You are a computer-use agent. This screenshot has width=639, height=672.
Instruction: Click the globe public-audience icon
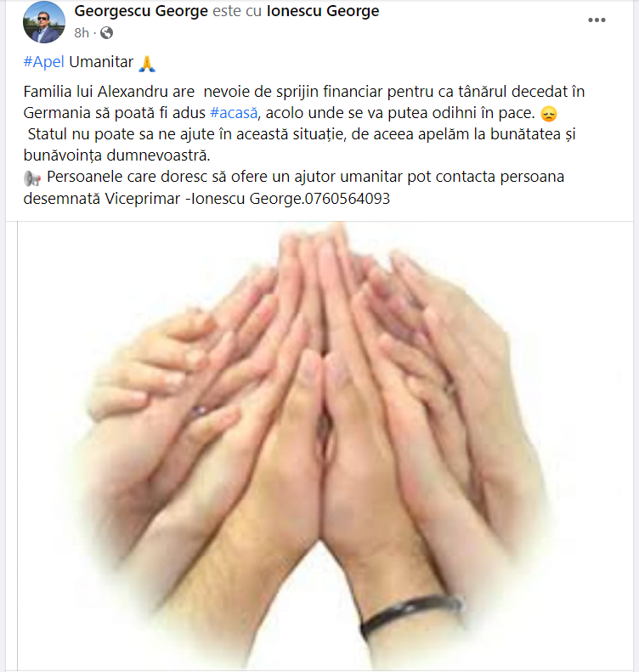tap(106, 33)
